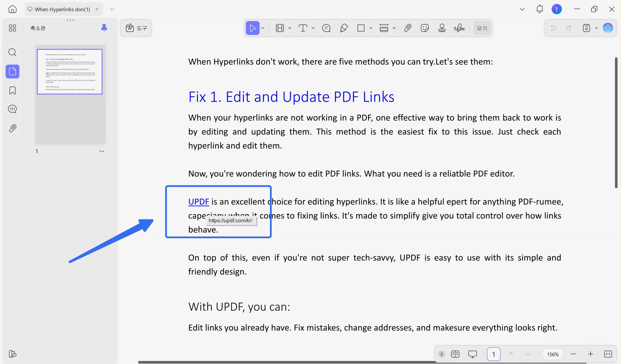
Task: Open the attachments panel in sidebar
Action: [13, 128]
